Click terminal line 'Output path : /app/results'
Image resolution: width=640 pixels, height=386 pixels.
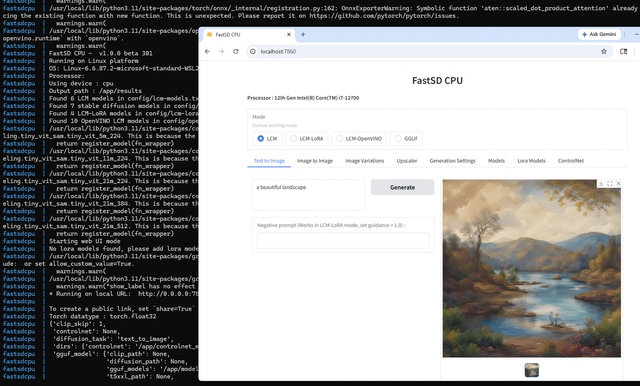(95, 91)
